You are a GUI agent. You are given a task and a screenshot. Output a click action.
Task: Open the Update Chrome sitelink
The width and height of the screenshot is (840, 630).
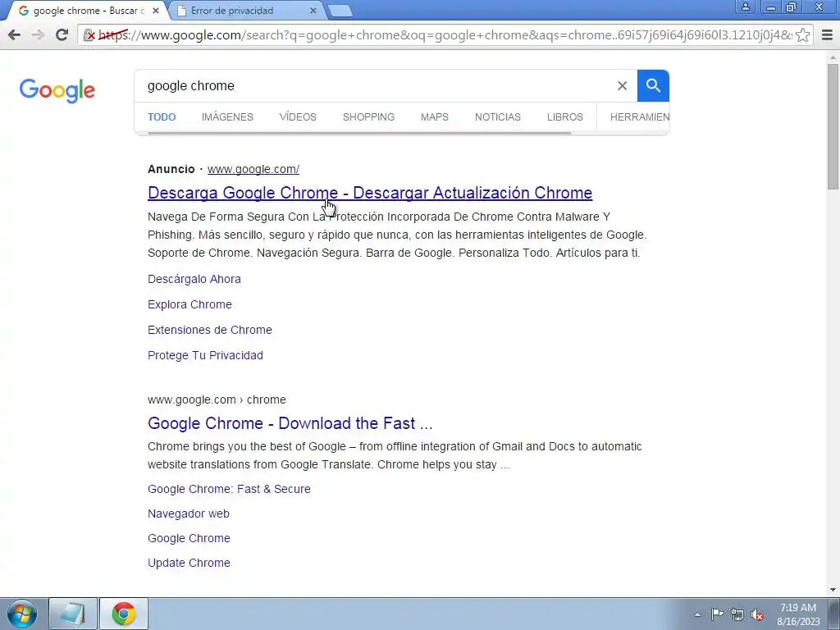(189, 563)
